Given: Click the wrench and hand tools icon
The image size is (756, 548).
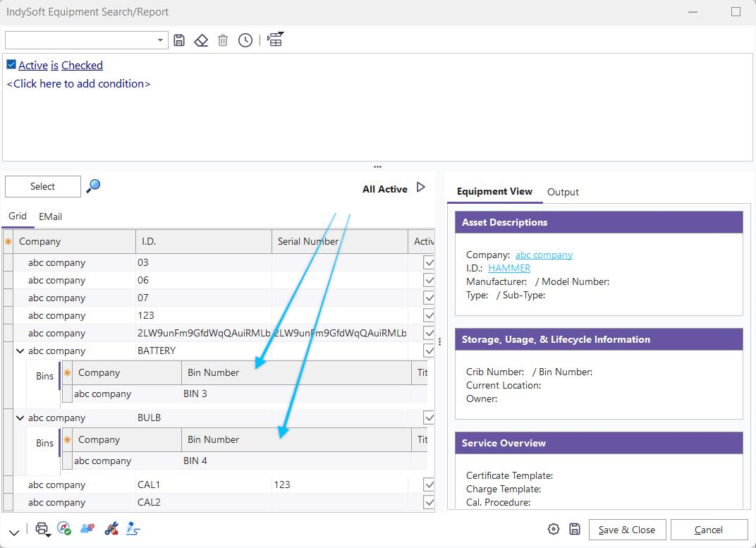Looking at the screenshot, I should coord(111,528).
